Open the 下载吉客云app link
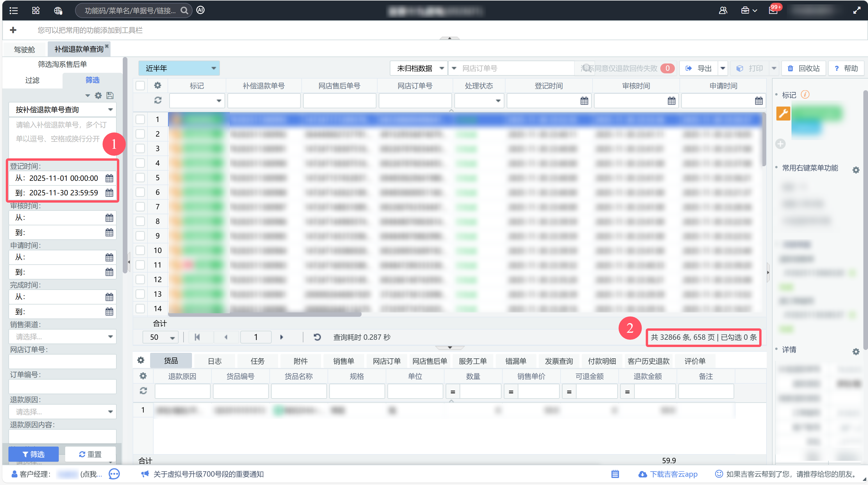868x485 pixels. click(668, 474)
